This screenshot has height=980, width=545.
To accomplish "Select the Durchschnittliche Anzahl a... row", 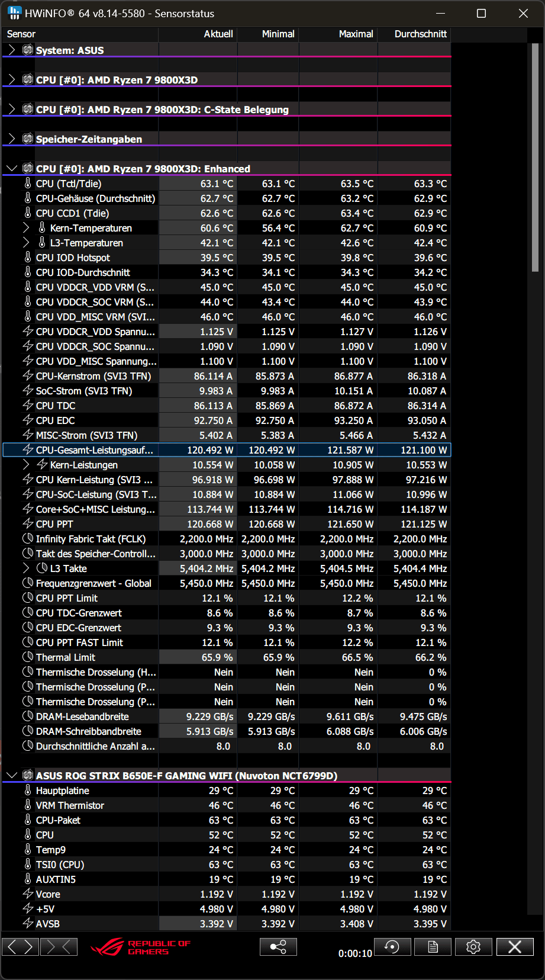I will click(227, 746).
